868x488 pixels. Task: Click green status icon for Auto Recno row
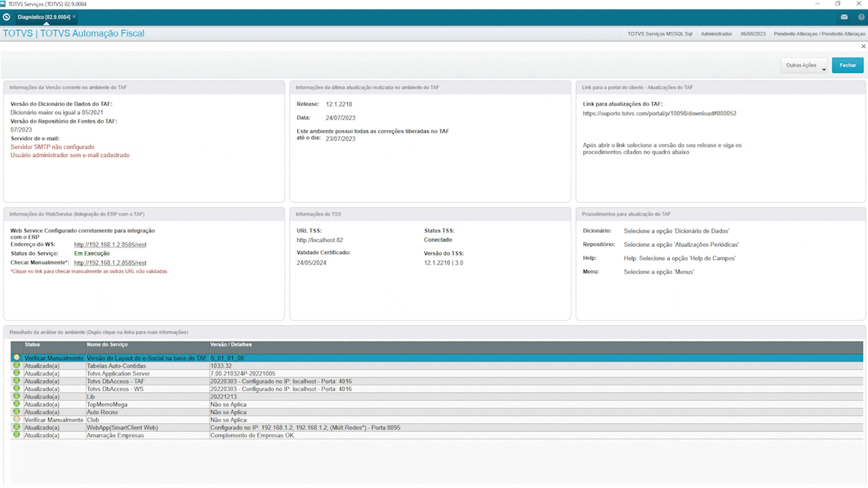coord(17,412)
